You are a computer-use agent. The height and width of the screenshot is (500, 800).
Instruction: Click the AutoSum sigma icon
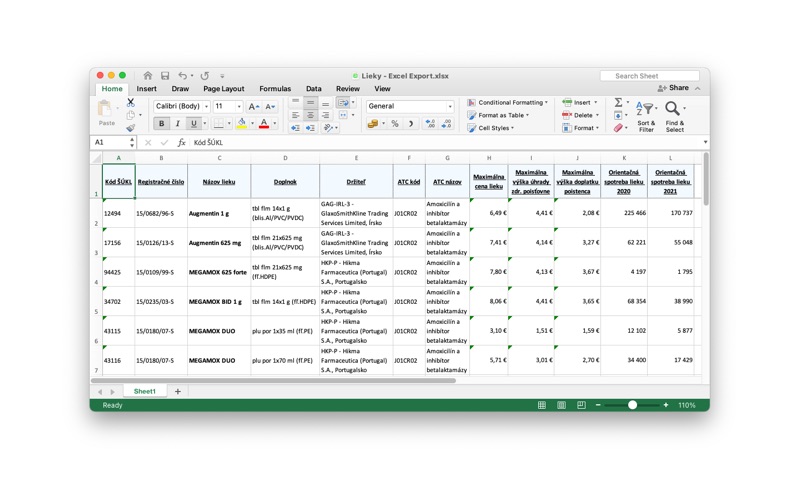tap(618, 103)
